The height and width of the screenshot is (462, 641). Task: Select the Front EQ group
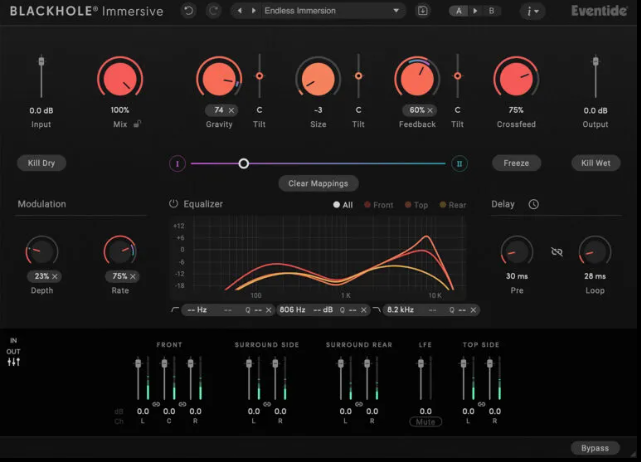coord(379,205)
